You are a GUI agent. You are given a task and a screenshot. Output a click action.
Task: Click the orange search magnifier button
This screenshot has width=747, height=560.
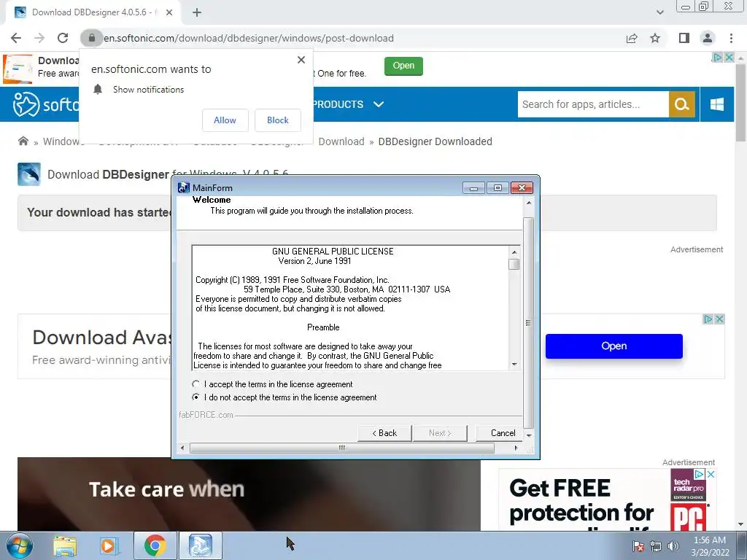pyautogui.click(x=682, y=104)
